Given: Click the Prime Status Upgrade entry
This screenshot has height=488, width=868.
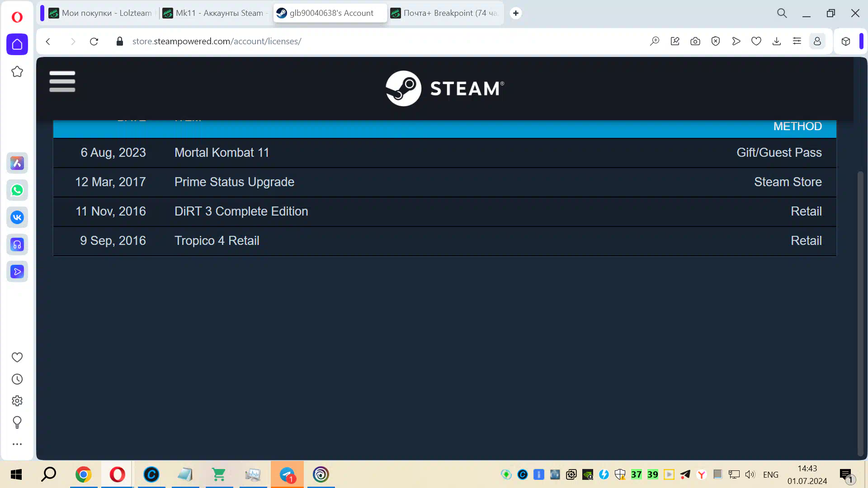Looking at the screenshot, I should [234, 182].
